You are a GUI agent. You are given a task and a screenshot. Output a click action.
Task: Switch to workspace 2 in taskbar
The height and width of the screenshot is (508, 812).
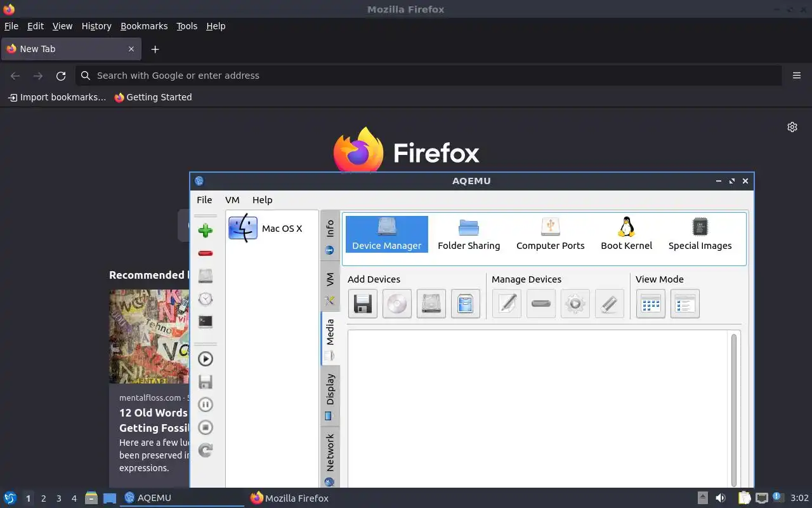pyautogui.click(x=44, y=498)
